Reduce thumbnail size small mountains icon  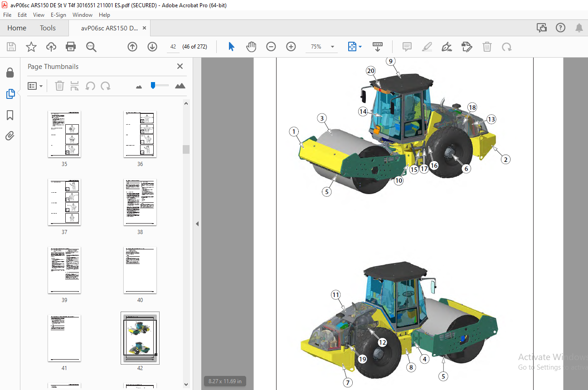139,86
